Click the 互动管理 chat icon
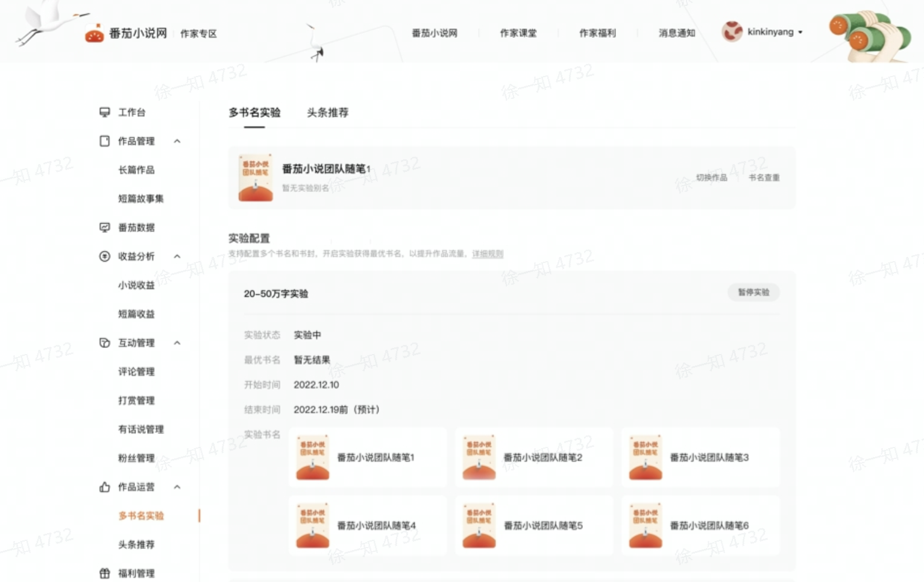The width and height of the screenshot is (924, 582). click(x=105, y=343)
